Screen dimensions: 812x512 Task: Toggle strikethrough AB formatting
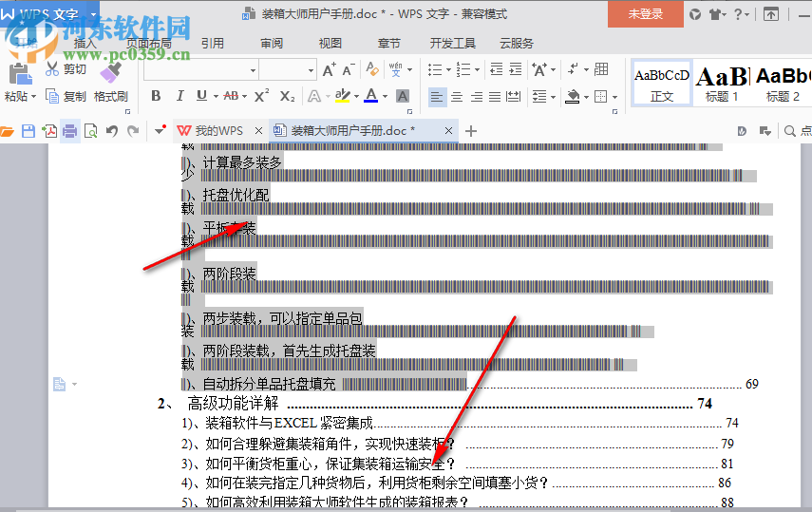tap(231, 96)
